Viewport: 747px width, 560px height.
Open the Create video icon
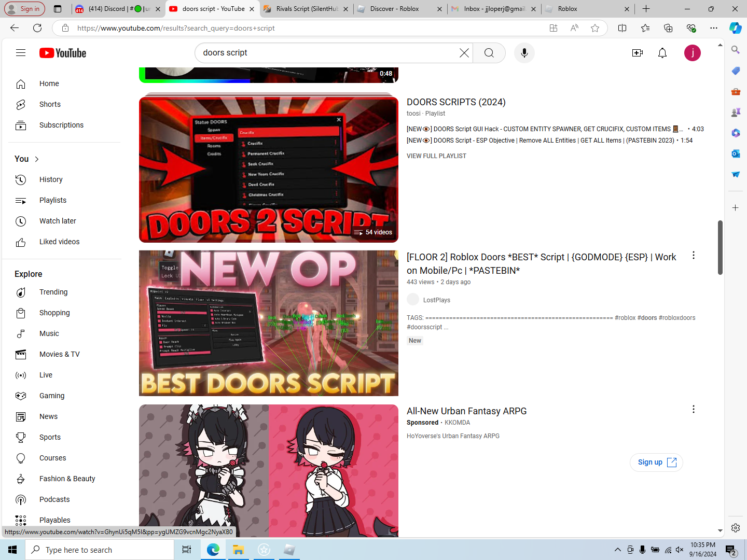638,53
